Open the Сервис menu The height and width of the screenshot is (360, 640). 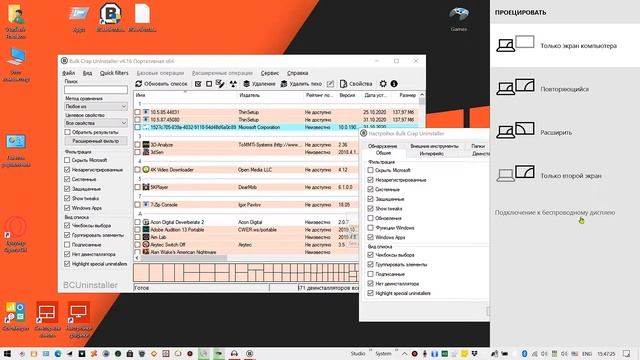pos(270,73)
